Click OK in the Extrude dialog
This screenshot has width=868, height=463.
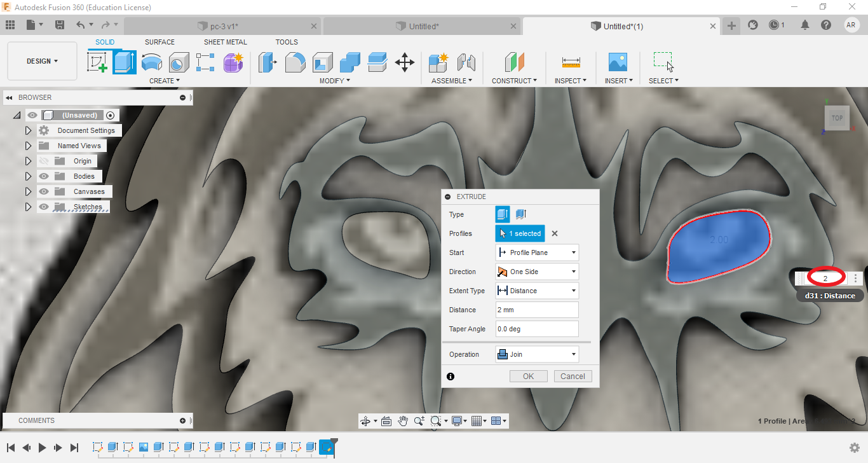(x=528, y=376)
